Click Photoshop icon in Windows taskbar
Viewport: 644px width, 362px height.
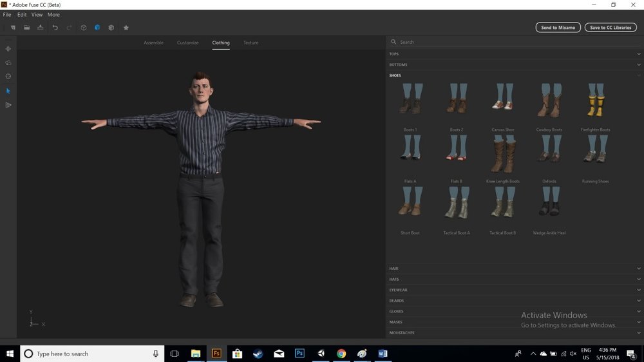(x=299, y=354)
